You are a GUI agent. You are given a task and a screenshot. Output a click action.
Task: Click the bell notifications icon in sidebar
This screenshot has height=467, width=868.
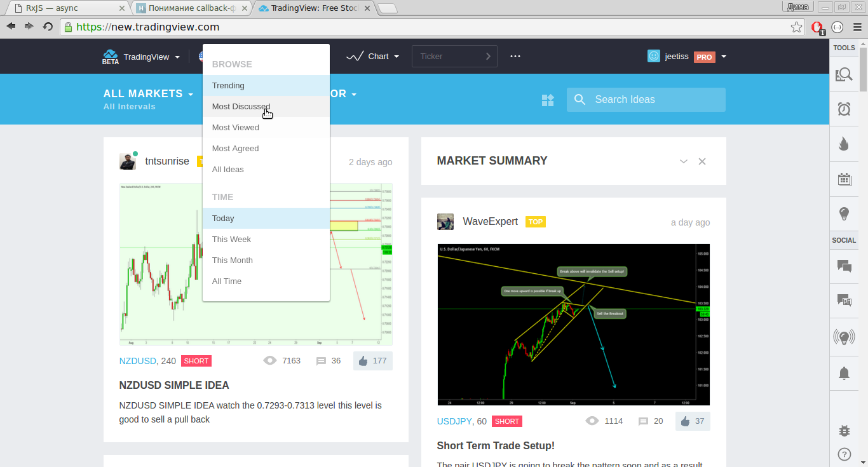(x=844, y=373)
